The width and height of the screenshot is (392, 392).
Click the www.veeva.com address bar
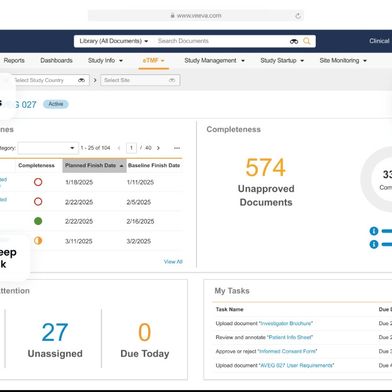pos(196,15)
